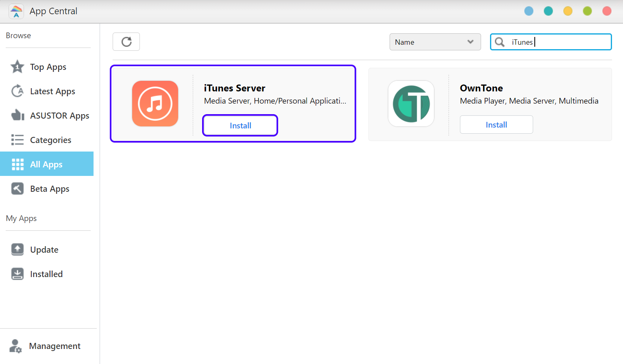Open the Update section
623x364 pixels.
(44, 250)
